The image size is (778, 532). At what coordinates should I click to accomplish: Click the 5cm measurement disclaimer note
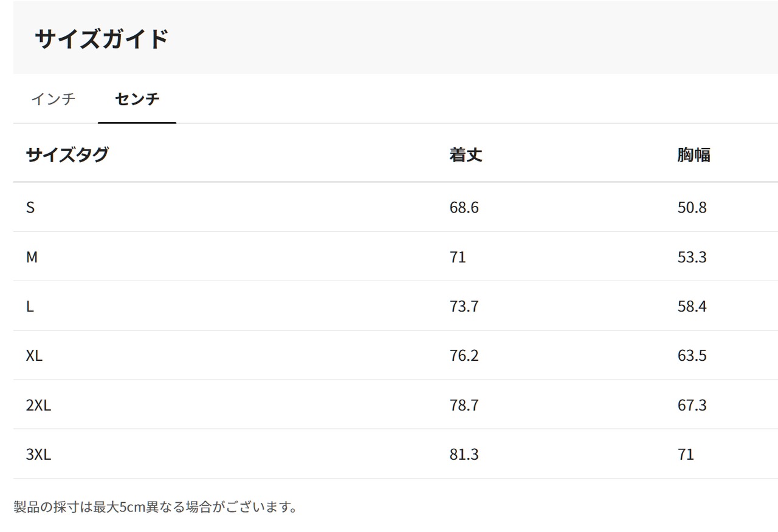(x=156, y=506)
